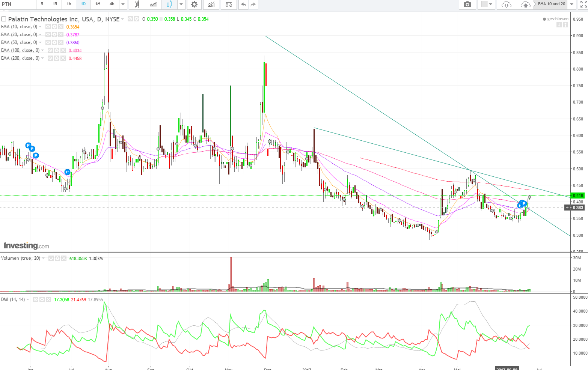Toggle visibility of Palatin Technologies main series
This screenshot has height=370, width=588.
coord(130,19)
